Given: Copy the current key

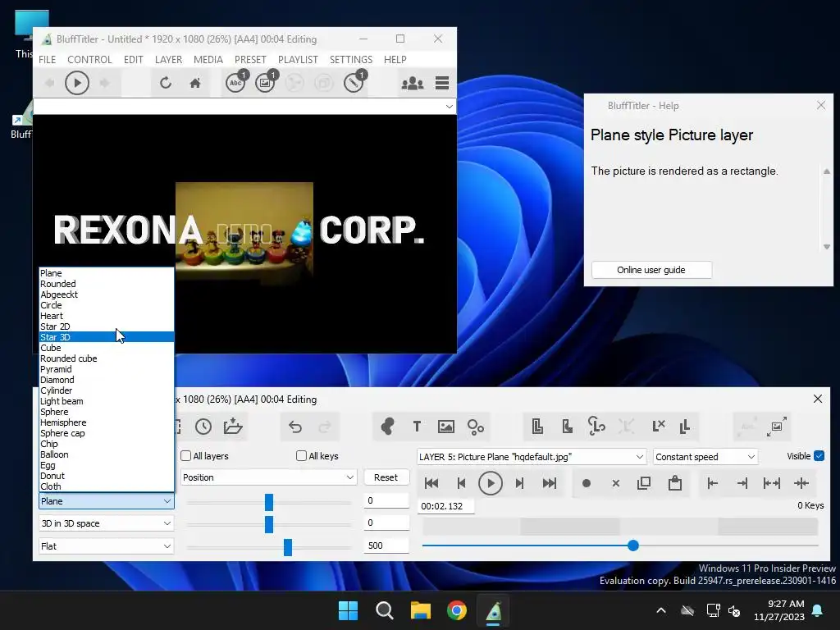Looking at the screenshot, I should pyautogui.click(x=644, y=483).
